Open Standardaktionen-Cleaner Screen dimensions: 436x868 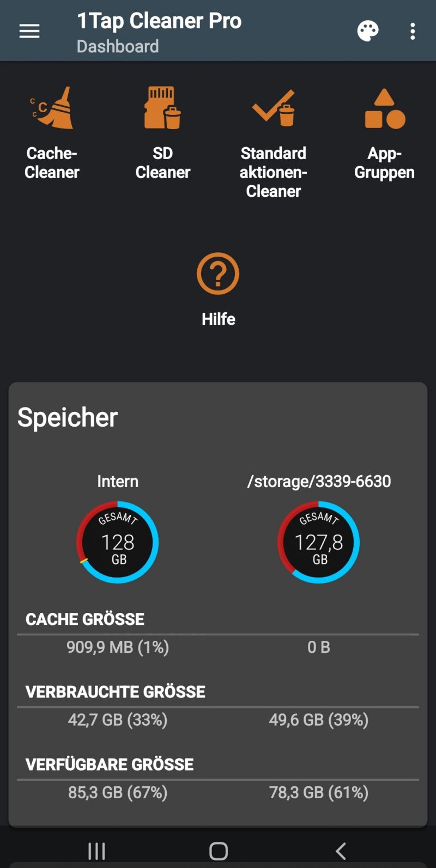click(x=274, y=108)
